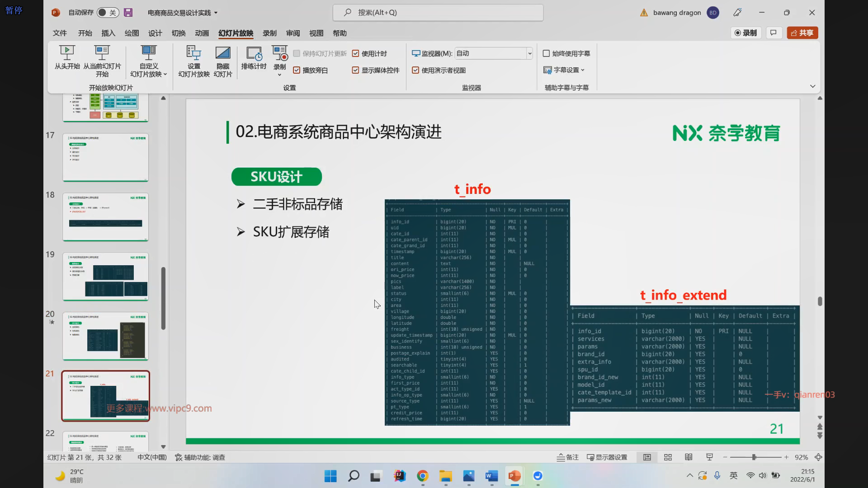Select slide 19 thumbnail in the panel
Screen dimensions: 868x488
pos(105,277)
